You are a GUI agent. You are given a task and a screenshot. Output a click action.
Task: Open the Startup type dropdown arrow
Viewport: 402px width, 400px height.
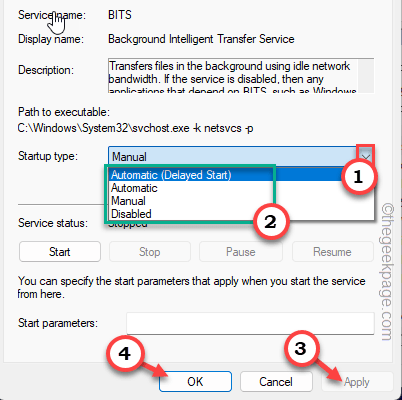coord(366,156)
